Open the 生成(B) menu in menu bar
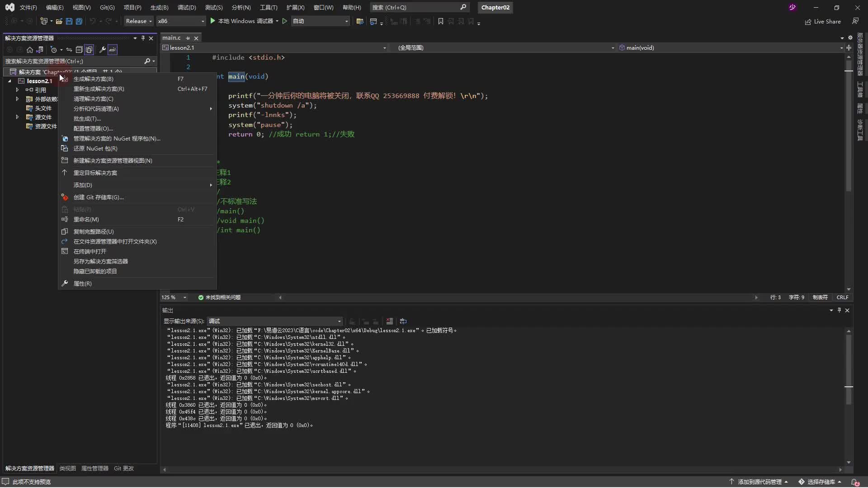The width and height of the screenshot is (868, 488). [x=159, y=7]
